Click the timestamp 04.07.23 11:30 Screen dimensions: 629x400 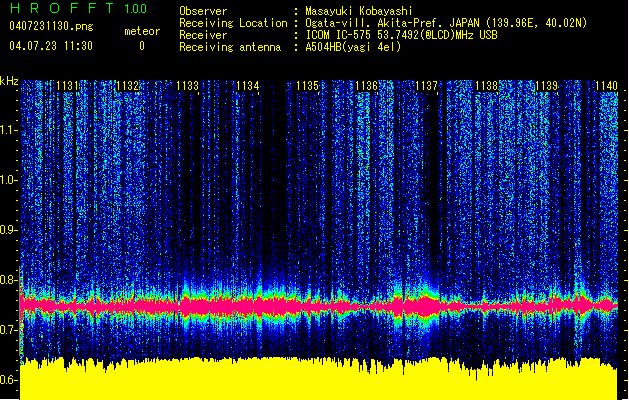point(51,46)
